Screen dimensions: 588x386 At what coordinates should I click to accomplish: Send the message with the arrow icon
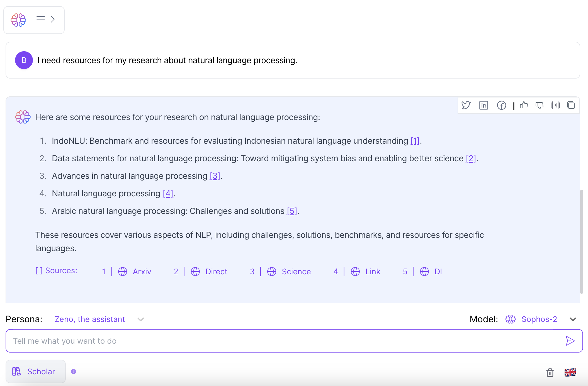[x=570, y=341]
